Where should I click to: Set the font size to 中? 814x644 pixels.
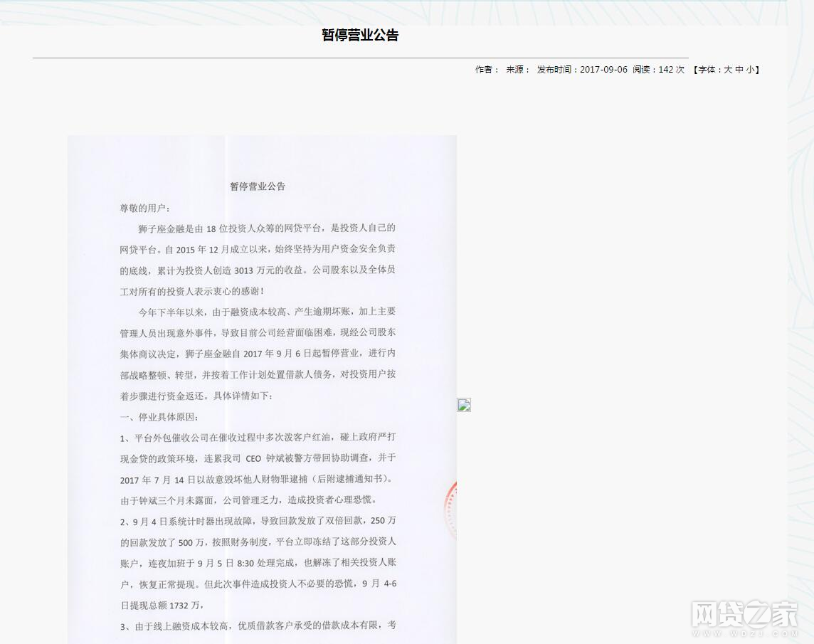pos(739,70)
